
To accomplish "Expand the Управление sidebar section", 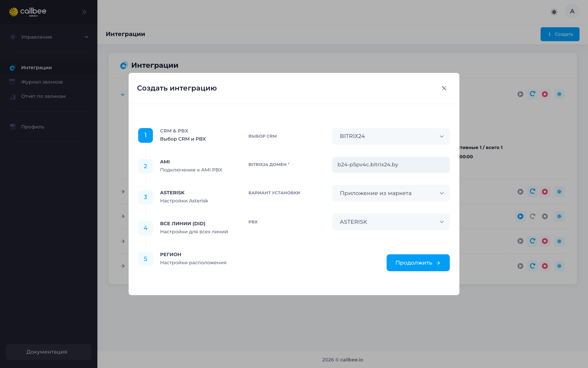I will click(x=49, y=37).
